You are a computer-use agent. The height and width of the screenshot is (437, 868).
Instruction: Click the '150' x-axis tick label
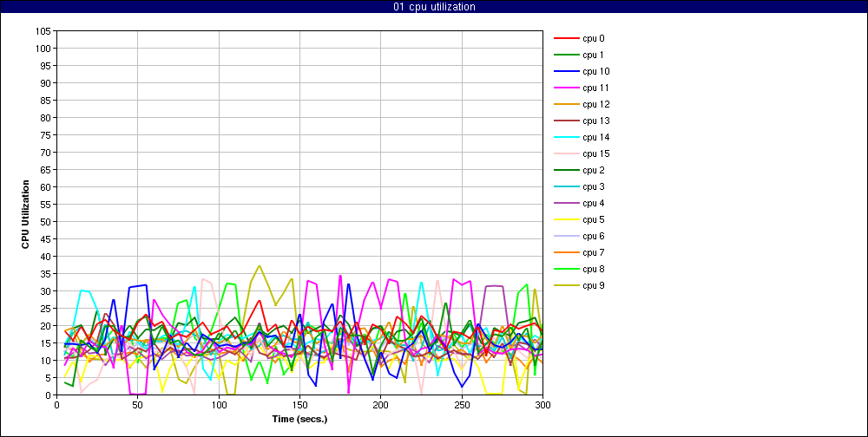pos(299,404)
